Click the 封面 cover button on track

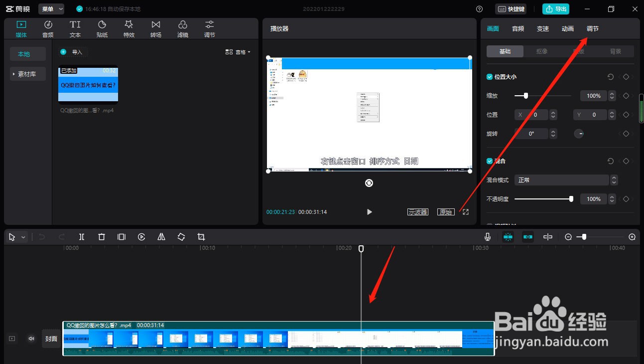(51, 339)
